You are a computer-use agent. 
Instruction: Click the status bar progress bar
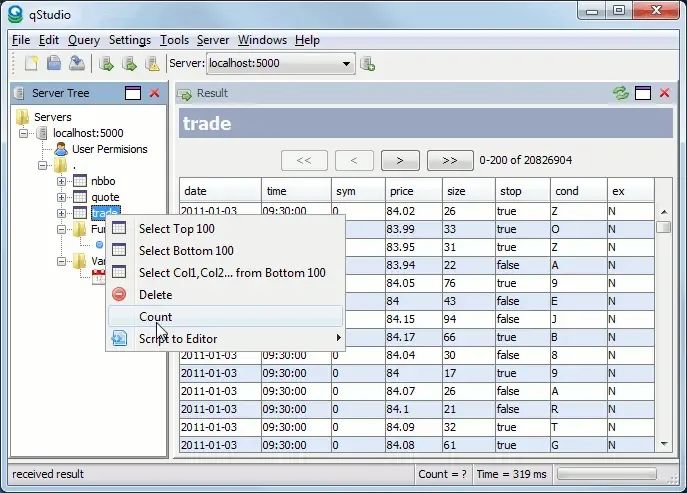(x=607, y=474)
